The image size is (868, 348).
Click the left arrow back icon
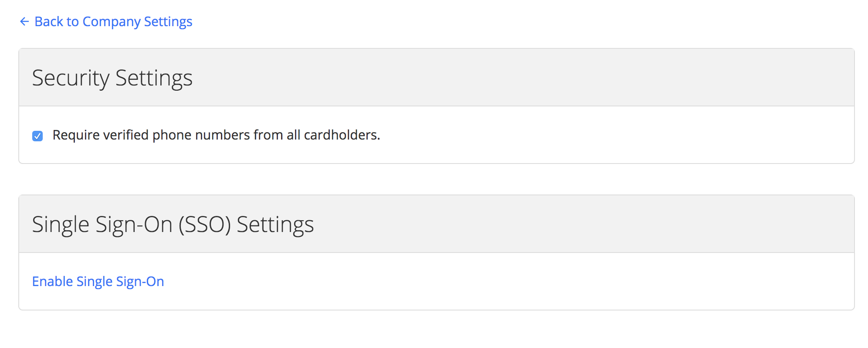click(x=24, y=21)
